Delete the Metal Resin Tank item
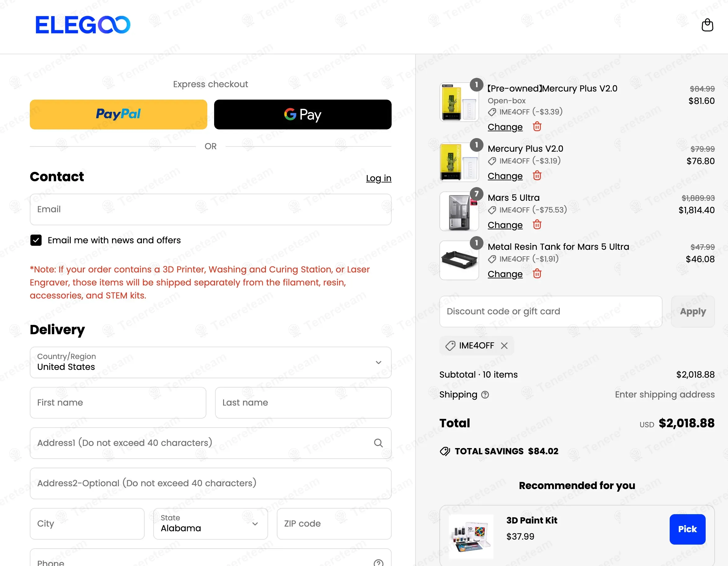This screenshot has width=728, height=566. [537, 274]
